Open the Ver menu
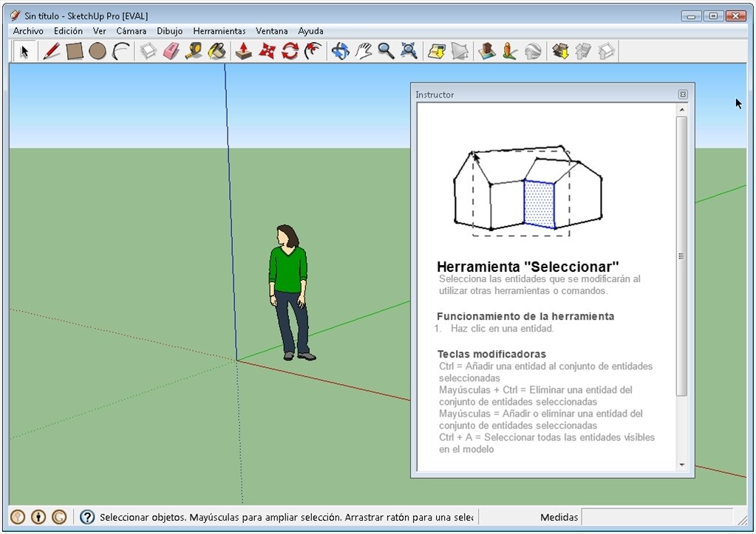The width and height of the screenshot is (756, 534). (99, 31)
